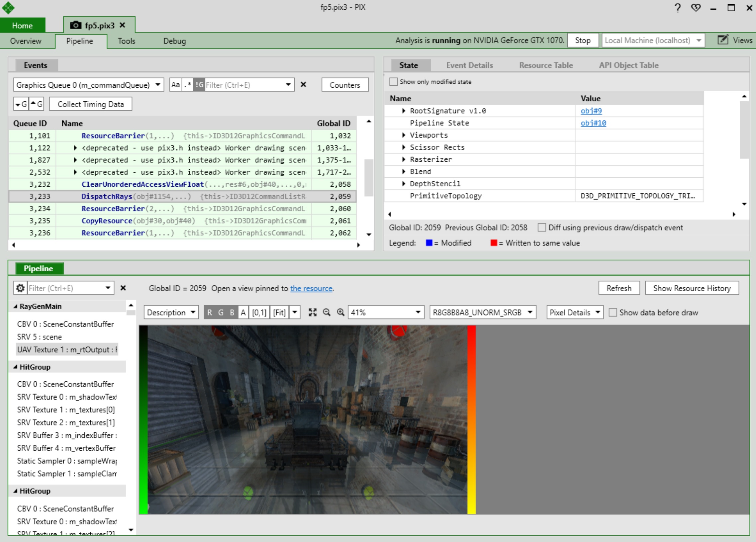Toggle the alpha channel A button
The height and width of the screenshot is (542, 756).
[243, 312]
